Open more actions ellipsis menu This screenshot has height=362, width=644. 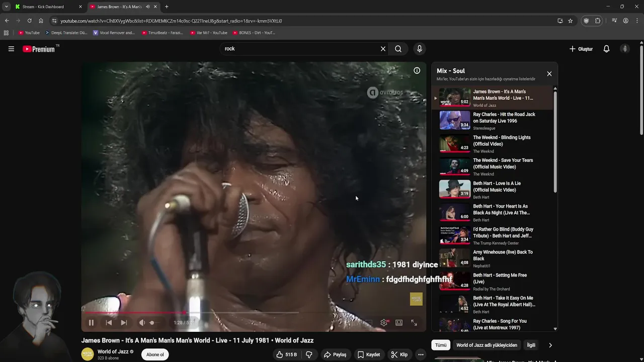coord(421,354)
